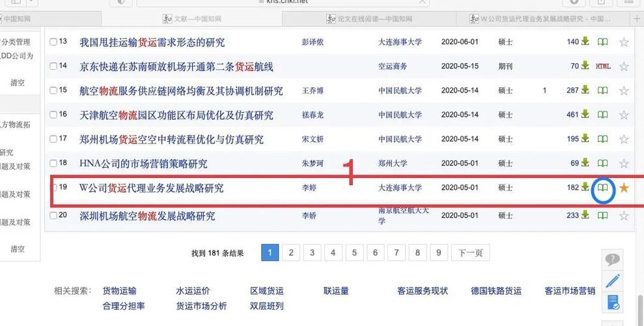Select the checkbox for result 16
Screen dimensions: 644x326
click(53, 115)
